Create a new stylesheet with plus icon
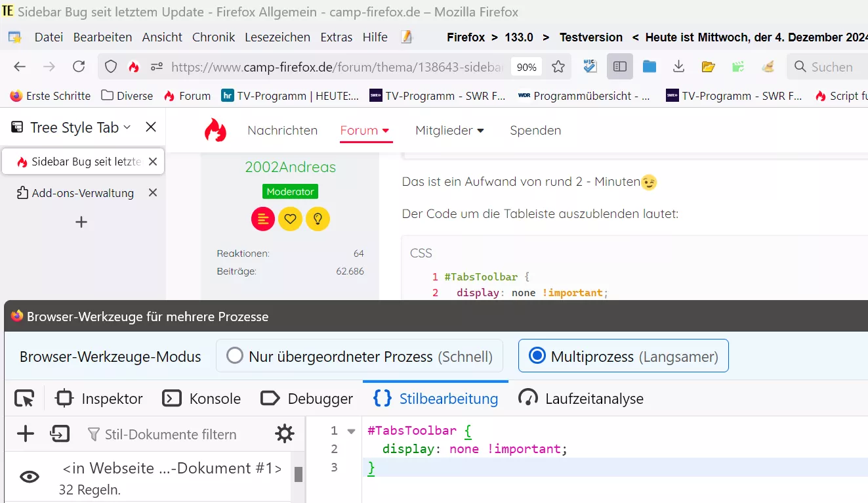The image size is (868, 503). click(25, 433)
